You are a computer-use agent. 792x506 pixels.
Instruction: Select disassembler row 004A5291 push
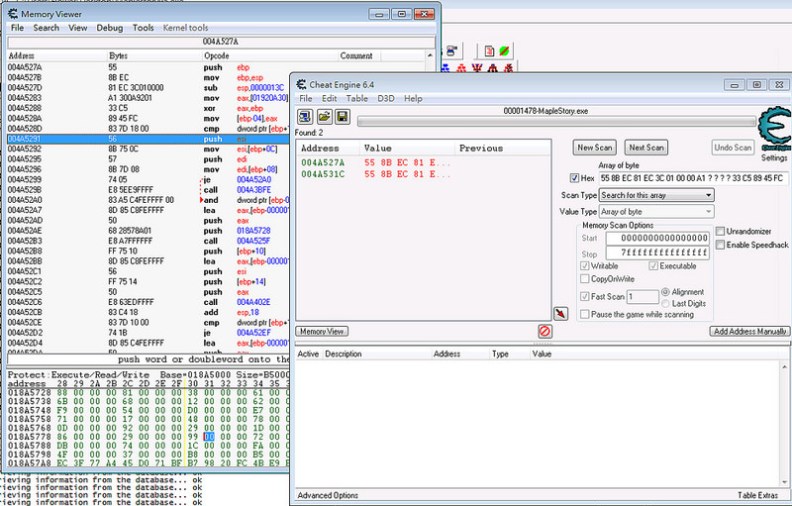pyautogui.click(x=149, y=138)
